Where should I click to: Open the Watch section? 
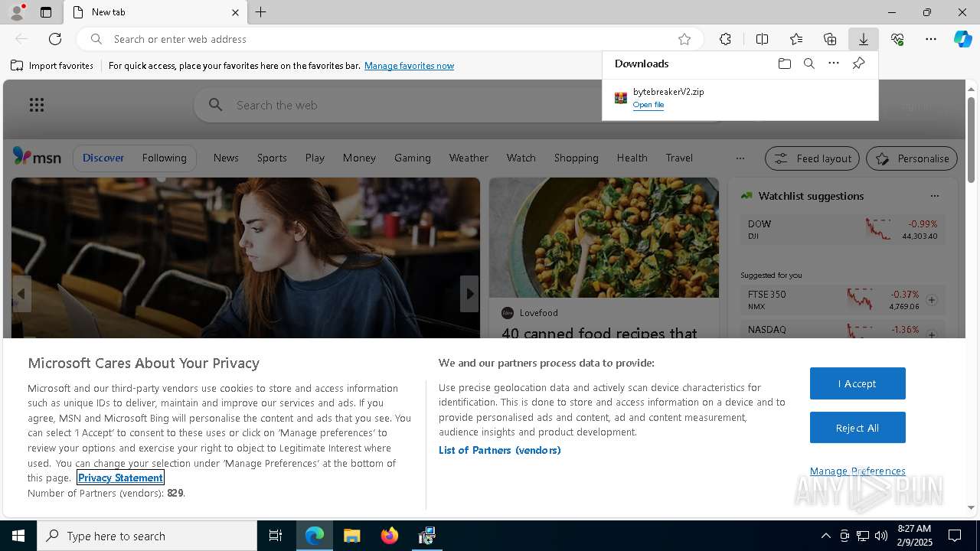click(521, 158)
